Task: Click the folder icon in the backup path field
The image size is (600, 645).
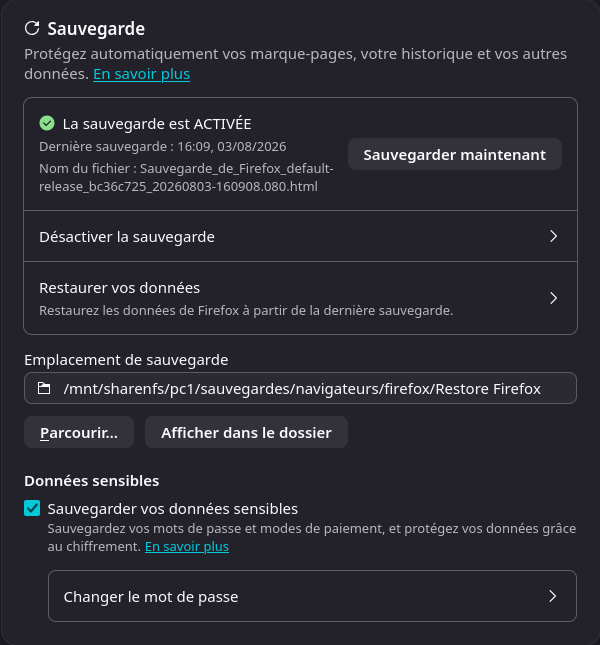Action: [x=44, y=388]
